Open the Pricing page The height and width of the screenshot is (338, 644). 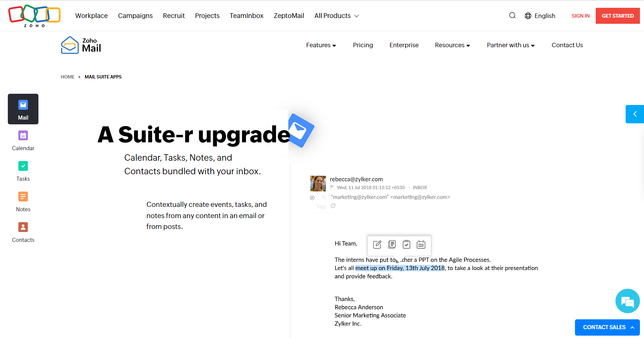click(363, 45)
